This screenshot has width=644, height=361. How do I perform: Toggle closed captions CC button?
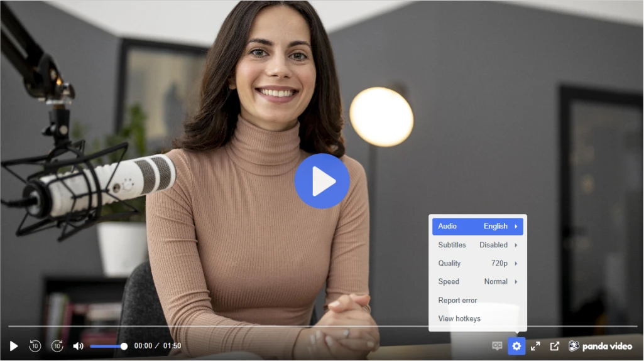click(497, 346)
